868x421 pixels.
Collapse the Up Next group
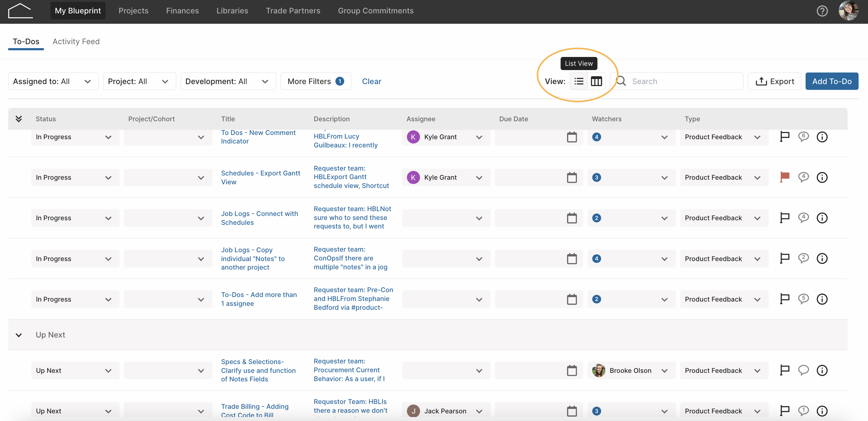19,335
